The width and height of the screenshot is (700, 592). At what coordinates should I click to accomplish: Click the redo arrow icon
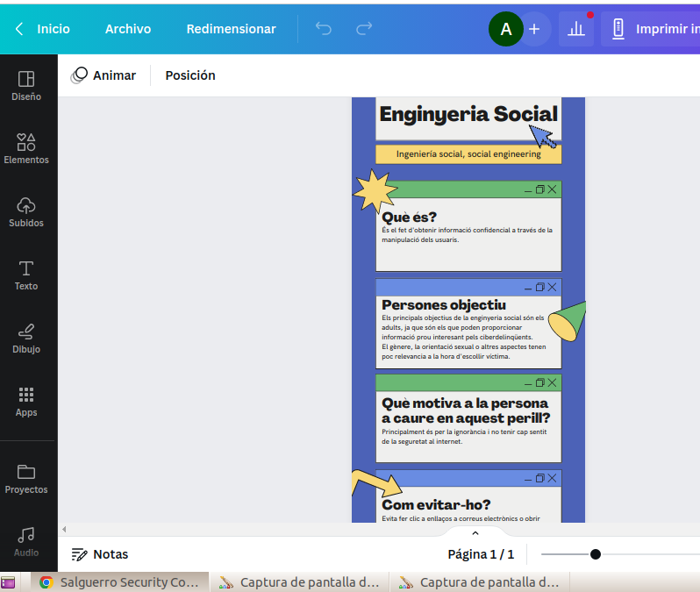(x=364, y=29)
